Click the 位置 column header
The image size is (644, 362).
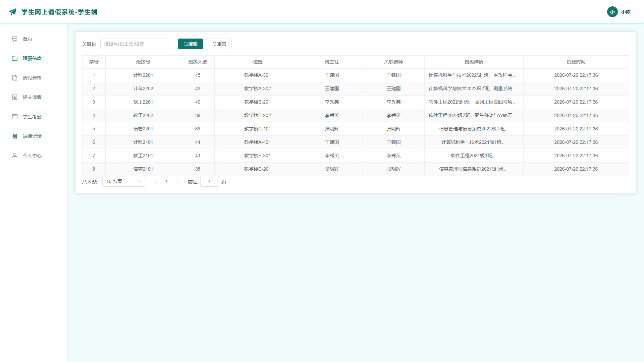[258, 62]
